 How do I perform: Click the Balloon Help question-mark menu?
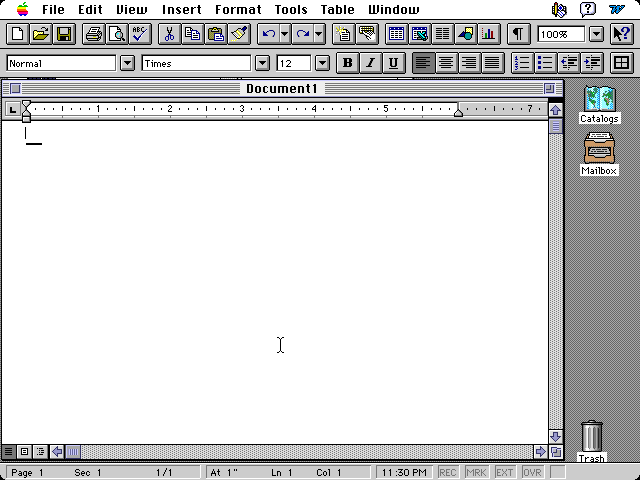click(588, 9)
